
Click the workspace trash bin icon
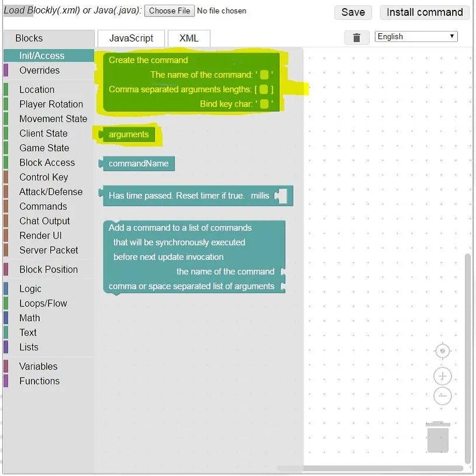tap(437, 437)
